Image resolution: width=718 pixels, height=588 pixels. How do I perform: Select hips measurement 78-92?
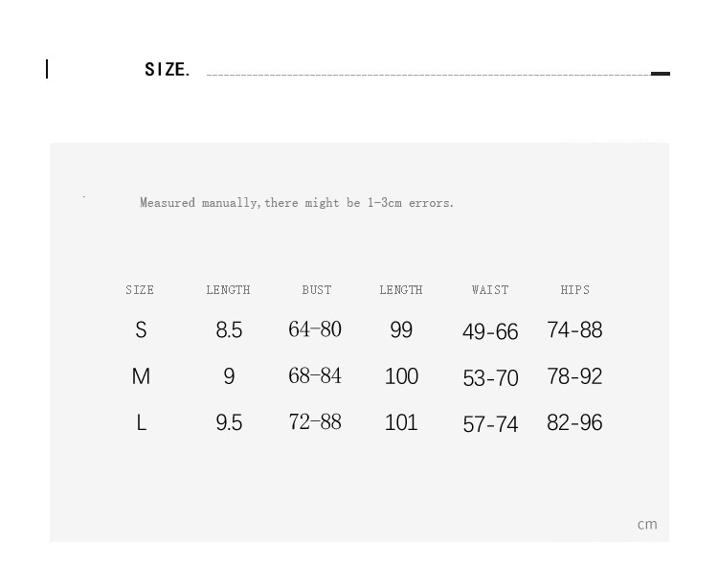[x=574, y=376]
